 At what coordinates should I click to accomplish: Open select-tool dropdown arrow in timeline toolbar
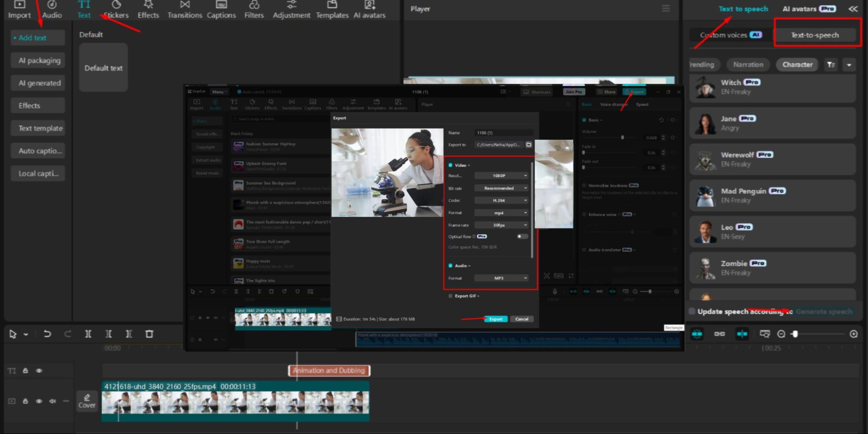coord(26,334)
